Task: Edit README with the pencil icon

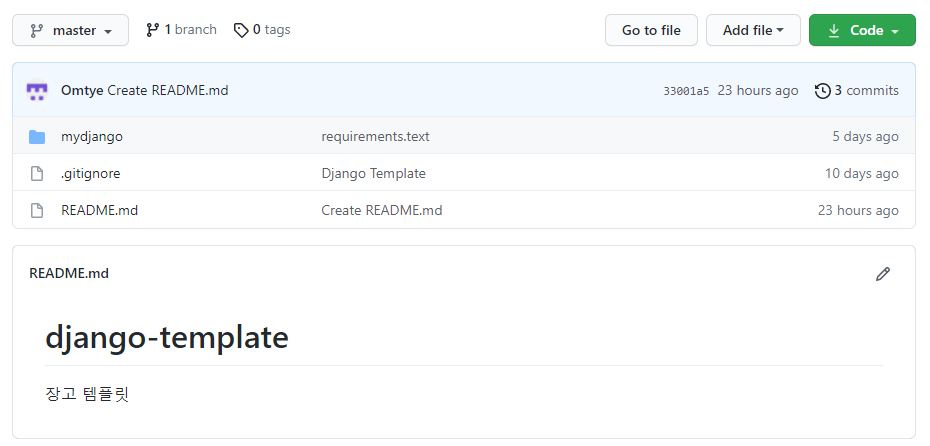Action: (x=883, y=273)
